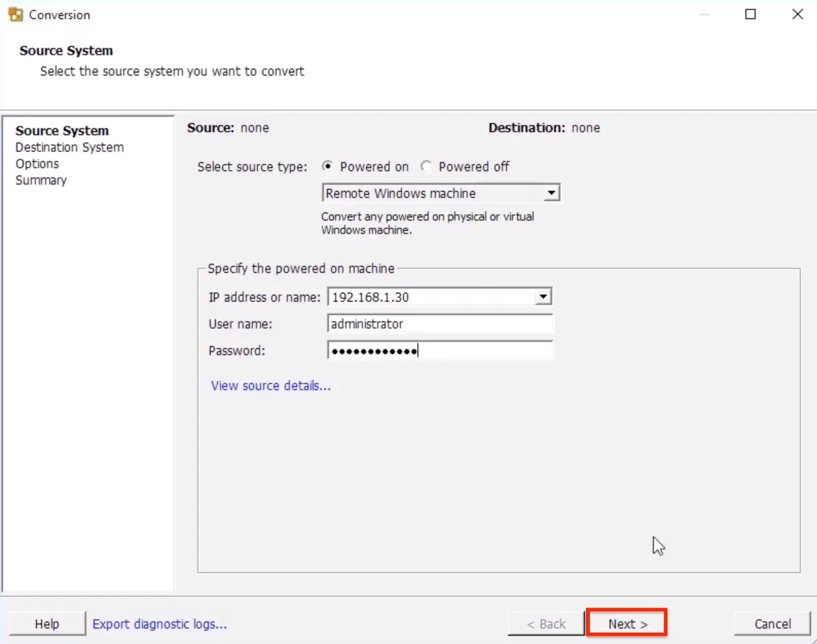Cancel the conversion wizard
The height and width of the screenshot is (644, 817).
click(772, 624)
